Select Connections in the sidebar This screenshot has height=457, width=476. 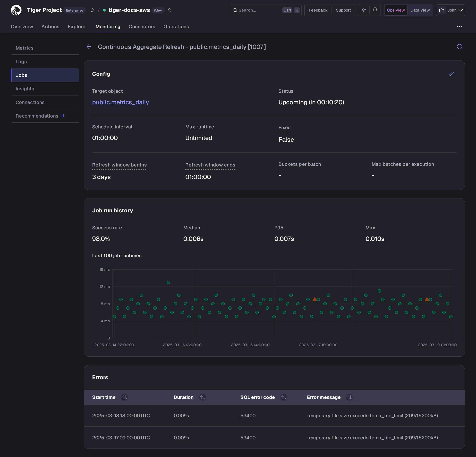pos(45,102)
